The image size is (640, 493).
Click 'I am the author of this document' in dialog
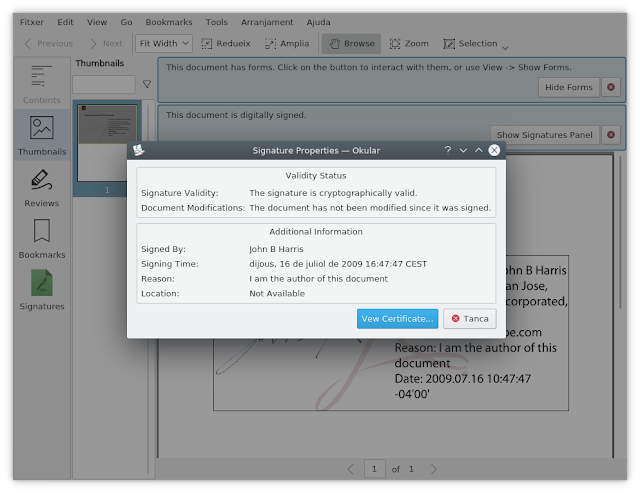tap(318, 279)
